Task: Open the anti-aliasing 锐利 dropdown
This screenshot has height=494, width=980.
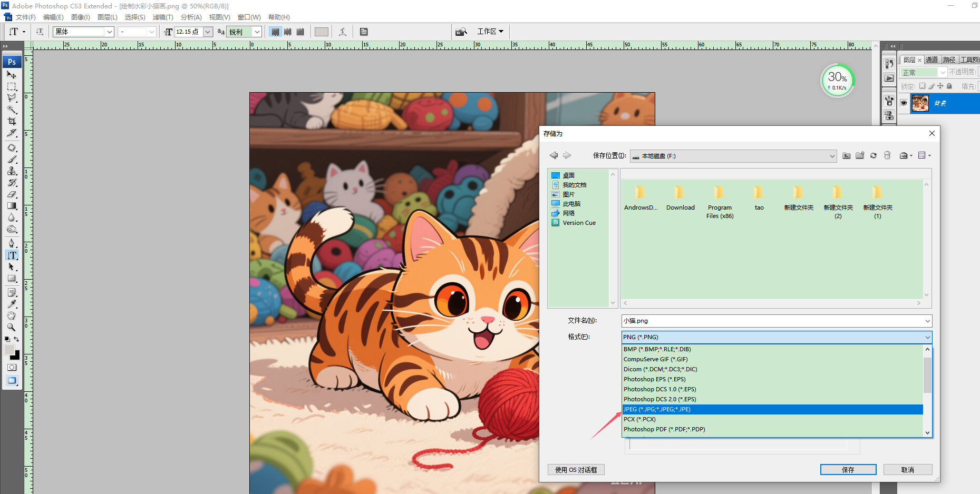Action: [x=257, y=32]
